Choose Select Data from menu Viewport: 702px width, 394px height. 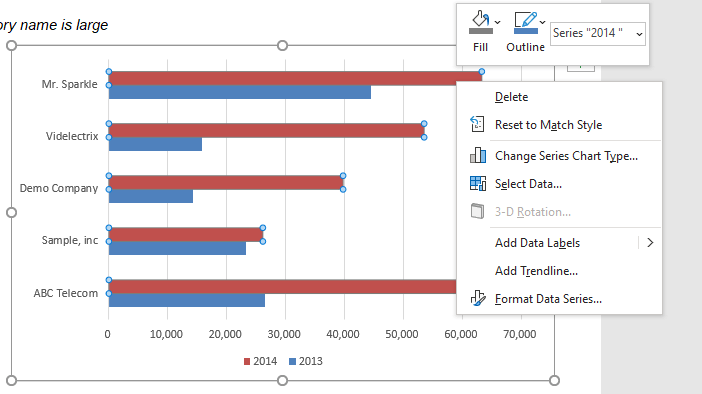tap(559, 184)
